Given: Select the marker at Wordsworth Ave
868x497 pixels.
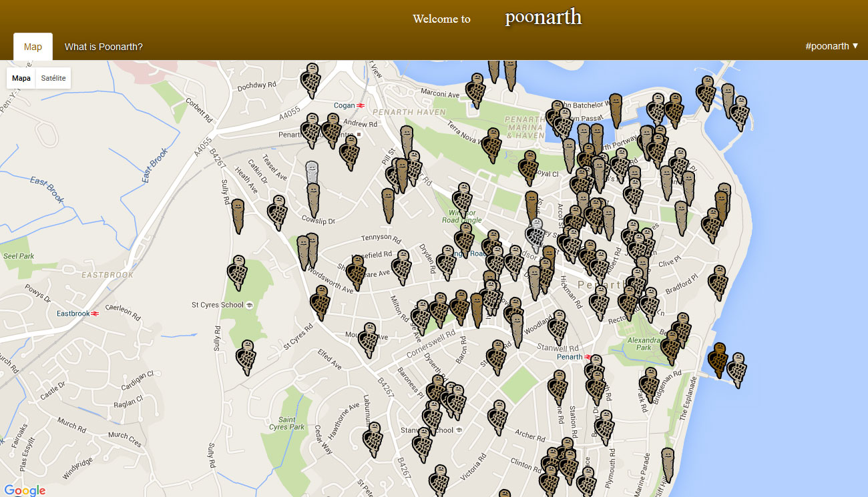Looking at the screenshot, I should click(320, 303).
